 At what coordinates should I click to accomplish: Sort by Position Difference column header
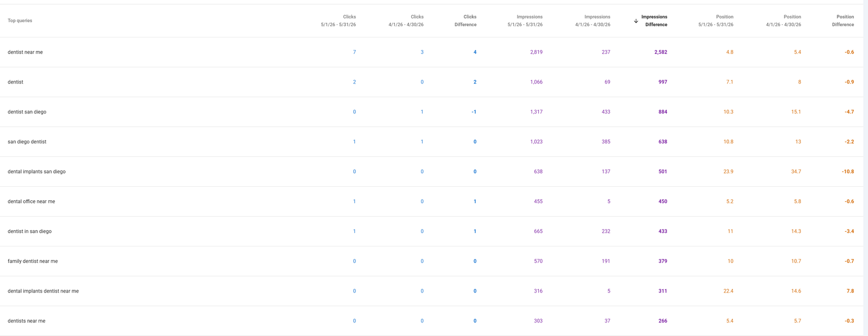tap(843, 21)
